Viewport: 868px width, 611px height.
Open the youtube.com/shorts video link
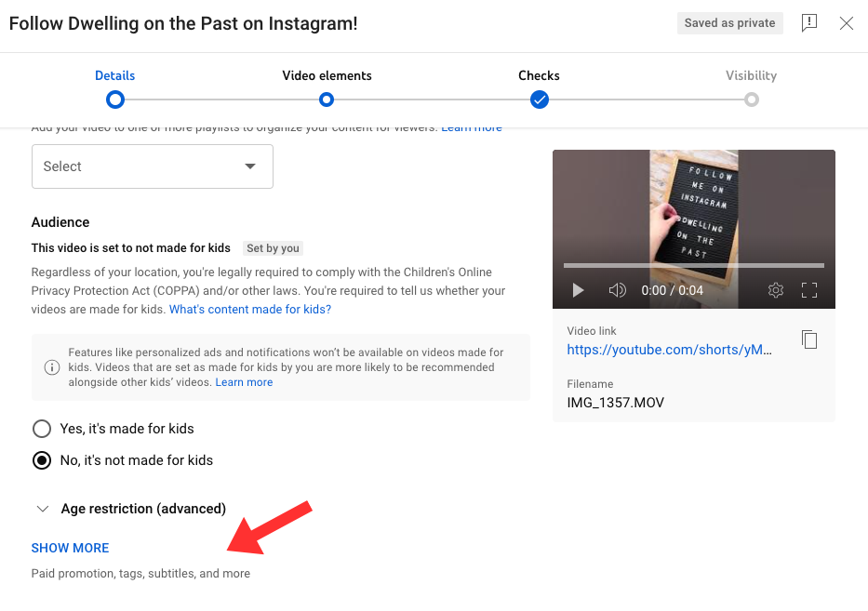(669, 350)
